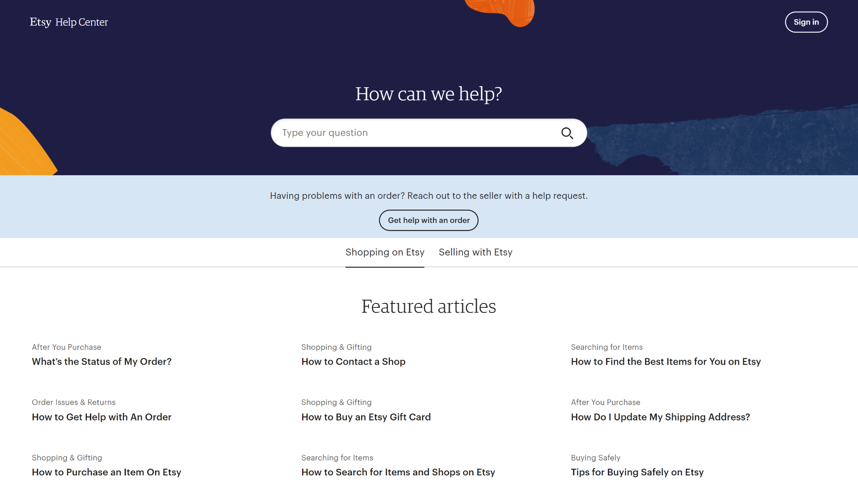Click Searching for Items above Find Best Items
This screenshot has height=504, width=858.
click(607, 347)
